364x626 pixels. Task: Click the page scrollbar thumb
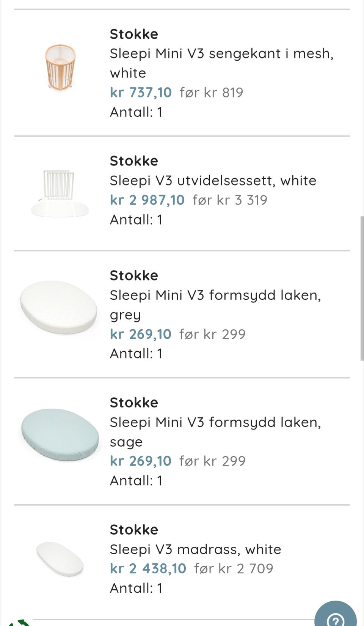tap(362, 288)
